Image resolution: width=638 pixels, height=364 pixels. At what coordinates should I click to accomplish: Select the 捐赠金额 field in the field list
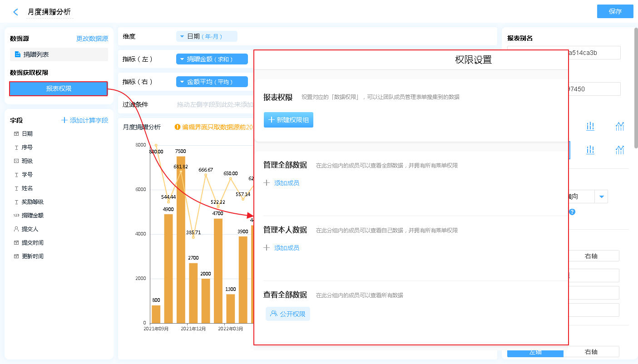pos(33,216)
